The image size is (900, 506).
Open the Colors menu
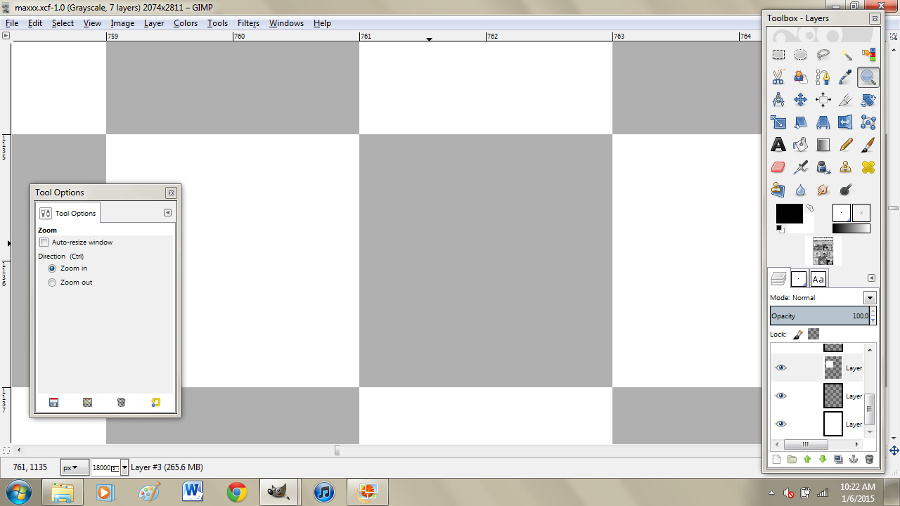point(185,23)
